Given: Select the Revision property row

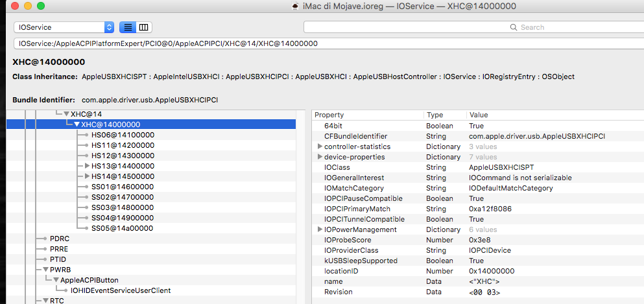Looking at the screenshot, I should coord(478,292).
